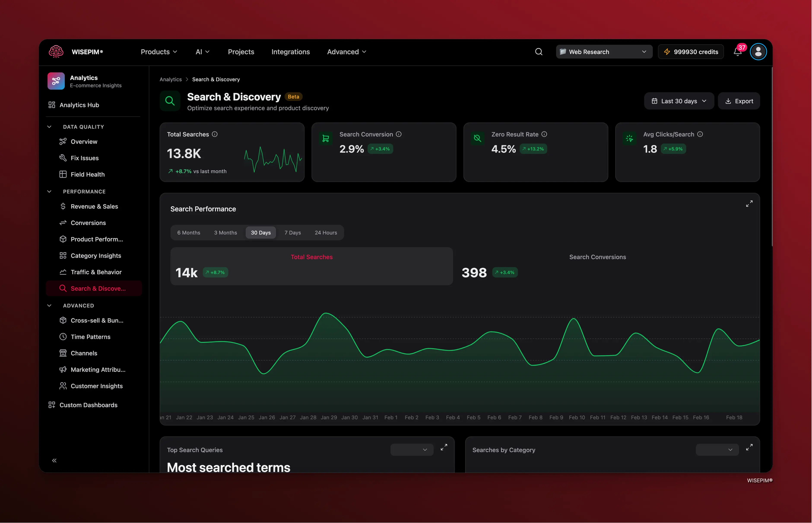
Task: Expand Searches by Category panel
Action: pos(750,447)
